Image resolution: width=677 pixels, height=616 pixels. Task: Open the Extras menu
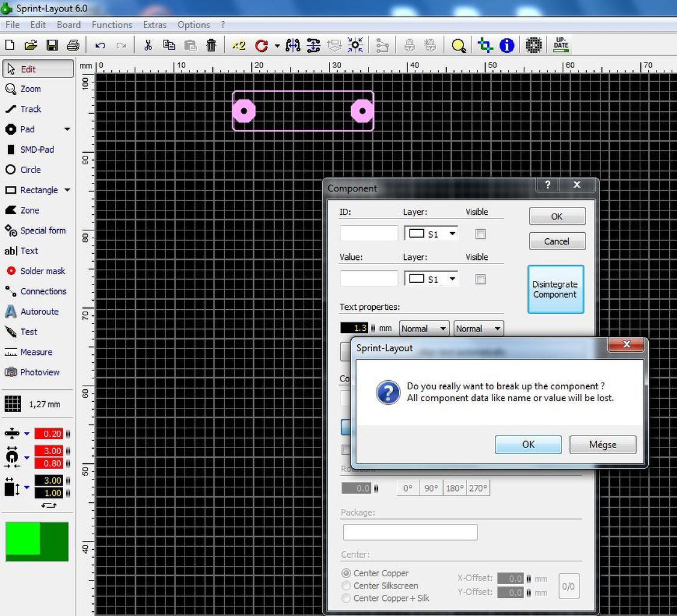pyautogui.click(x=155, y=25)
